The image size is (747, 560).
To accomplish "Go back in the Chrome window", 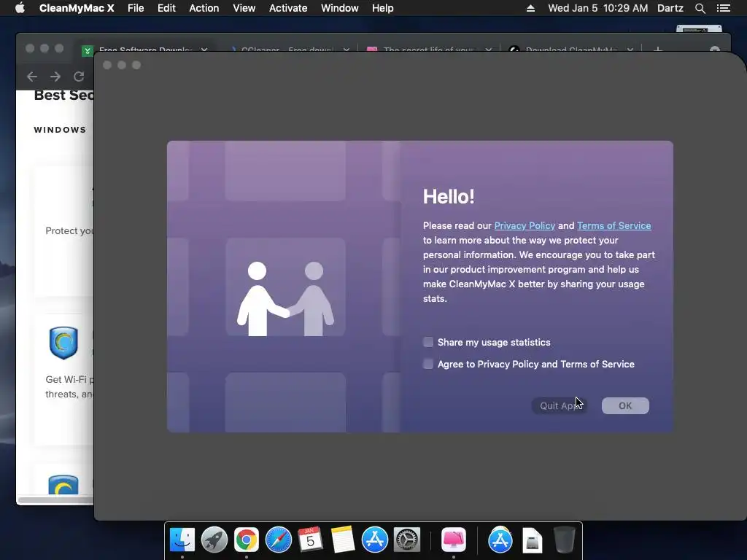I will coord(32,76).
